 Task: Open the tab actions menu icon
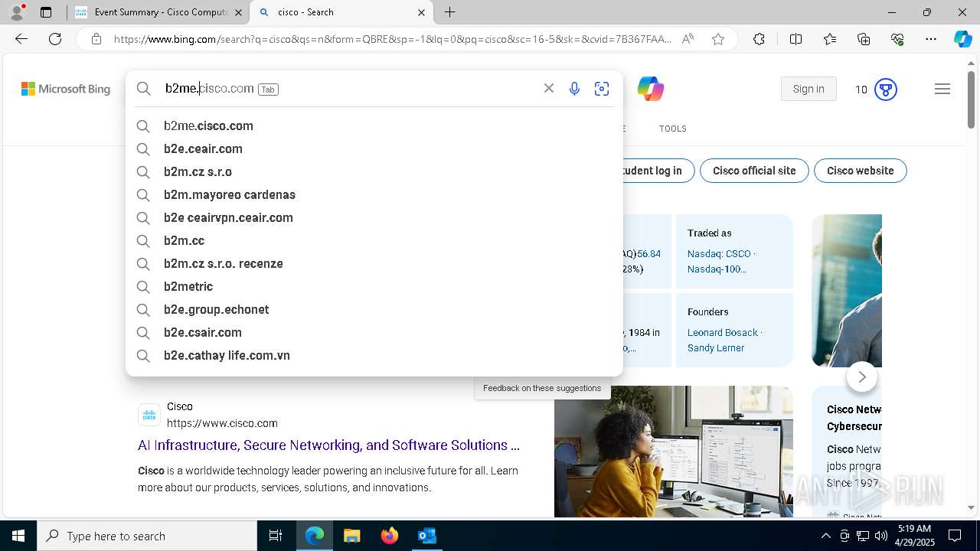(46, 12)
